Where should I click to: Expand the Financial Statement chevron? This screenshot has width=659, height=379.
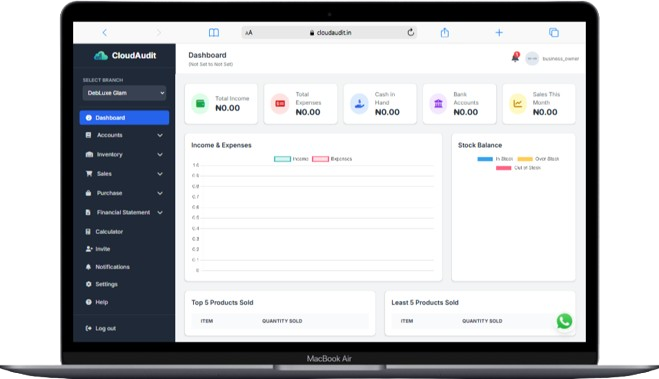(160, 212)
